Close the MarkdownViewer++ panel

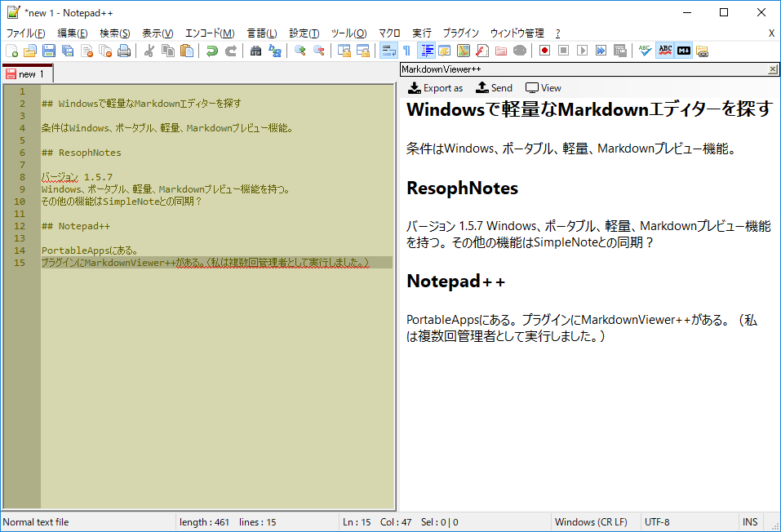point(773,69)
